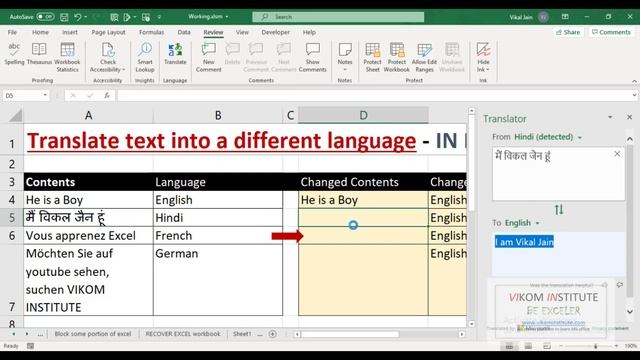Select column D header
Viewport: 640px width, 360px height.
(x=363, y=116)
